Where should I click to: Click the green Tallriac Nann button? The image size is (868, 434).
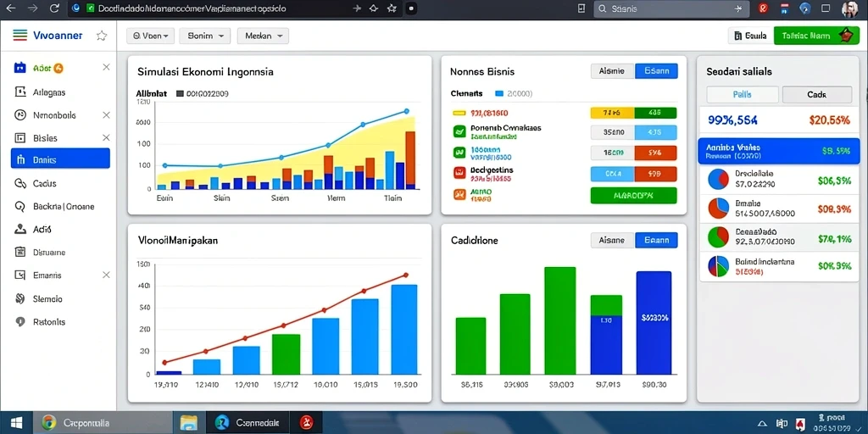[x=816, y=36]
